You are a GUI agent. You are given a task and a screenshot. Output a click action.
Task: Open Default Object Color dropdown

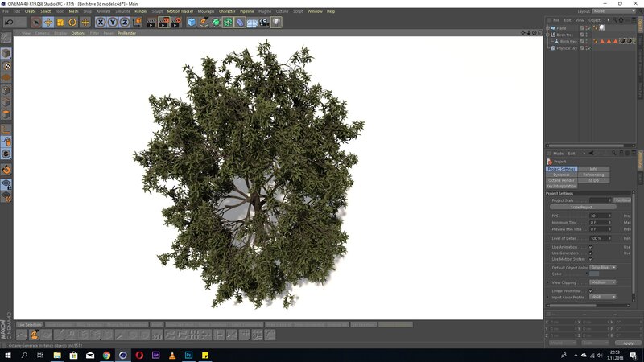pyautogui.click(x=603, y=267)
